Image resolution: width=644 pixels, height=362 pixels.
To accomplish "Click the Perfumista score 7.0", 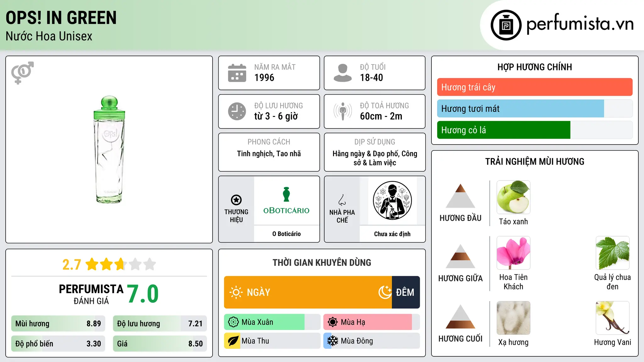I will click(x=143, y=294).
